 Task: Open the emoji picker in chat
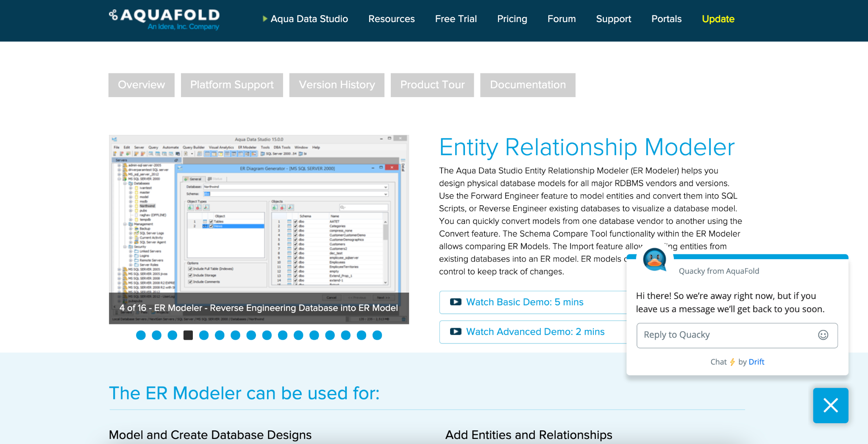click(x=823, y=335)
